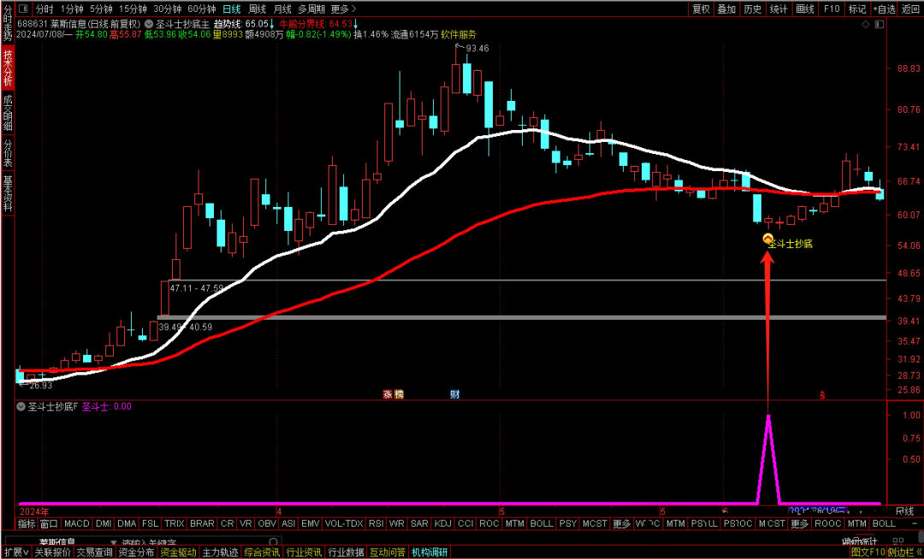The image size is (924, 560).
Task: Click the red 涨 event marker
Action: coord(387,394)
